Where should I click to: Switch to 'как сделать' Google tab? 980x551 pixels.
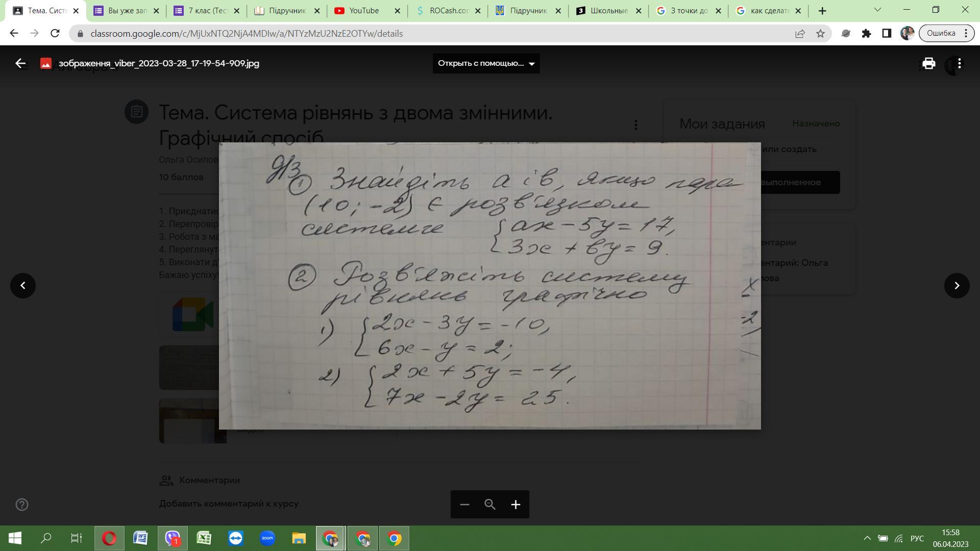point(768,11)
